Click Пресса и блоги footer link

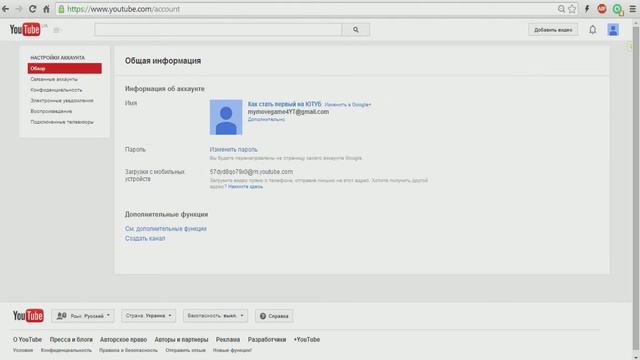tap(71, 340)
